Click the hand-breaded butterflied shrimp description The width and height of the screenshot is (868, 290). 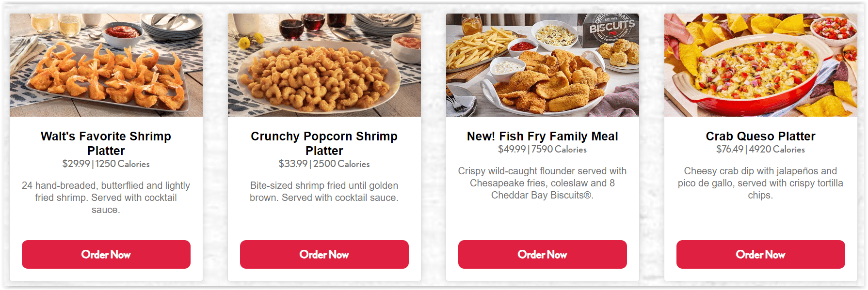(x=106, y=198)
